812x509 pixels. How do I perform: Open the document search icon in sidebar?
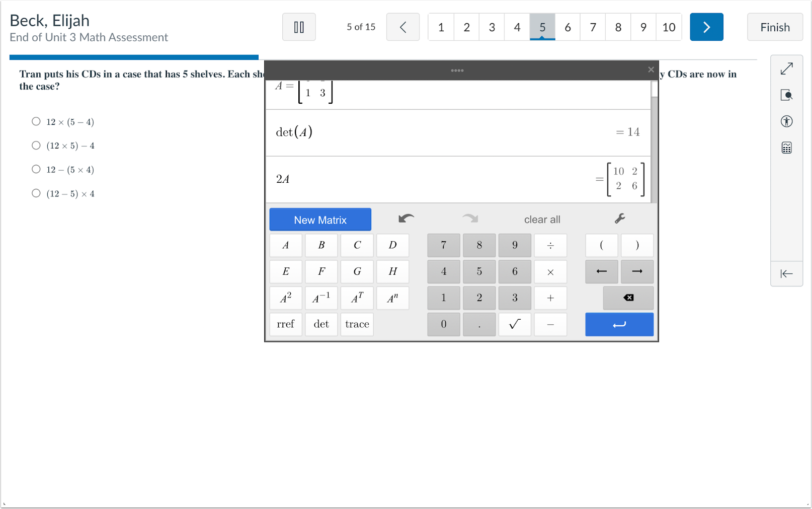coord(786,95)
